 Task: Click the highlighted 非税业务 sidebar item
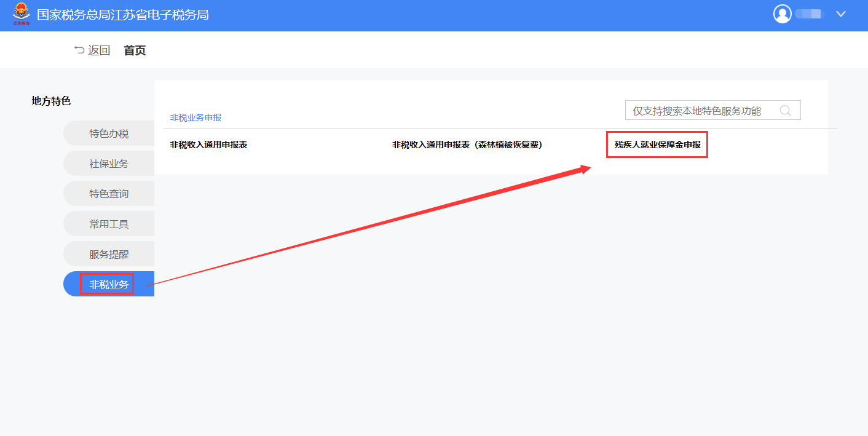pos(109,284)
